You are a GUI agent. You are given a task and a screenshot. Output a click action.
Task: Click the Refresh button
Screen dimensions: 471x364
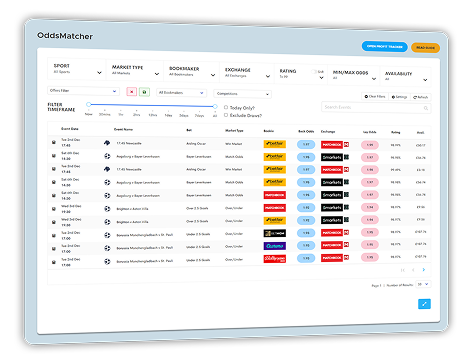(421, 97)
